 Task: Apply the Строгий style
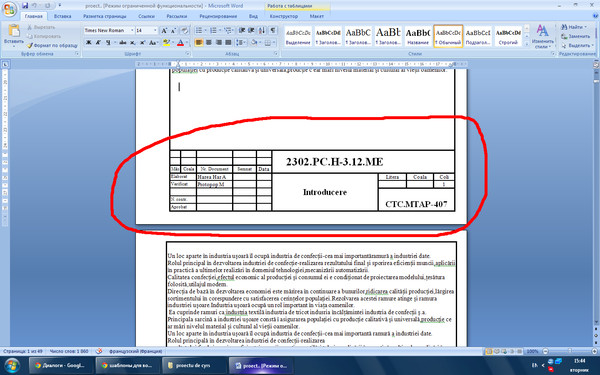tap(508, 36)
